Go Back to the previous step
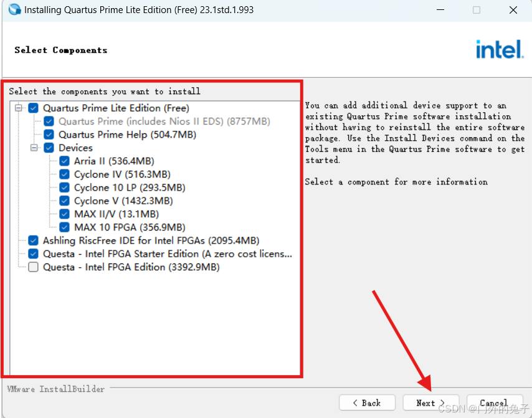The width and height of the screenshot is (532, 418). pyautogui.click(x=367, y=402)
